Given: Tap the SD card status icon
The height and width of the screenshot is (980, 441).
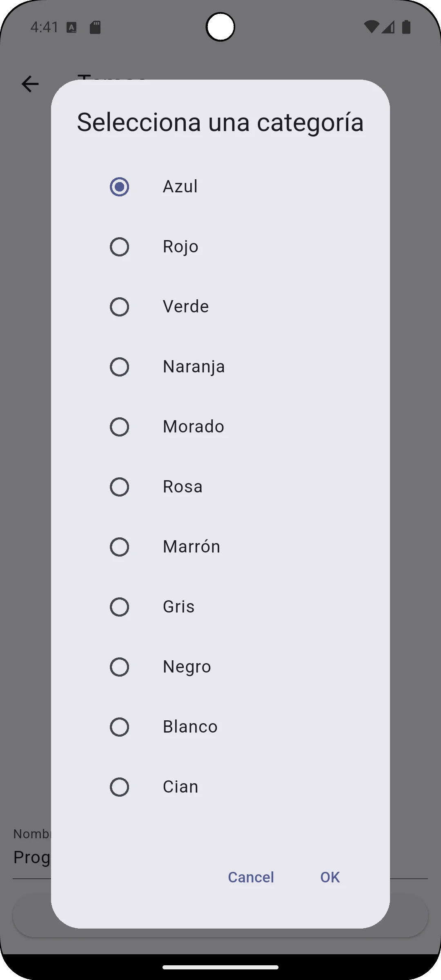Looking at the screenshot, I should coord(95,27).
